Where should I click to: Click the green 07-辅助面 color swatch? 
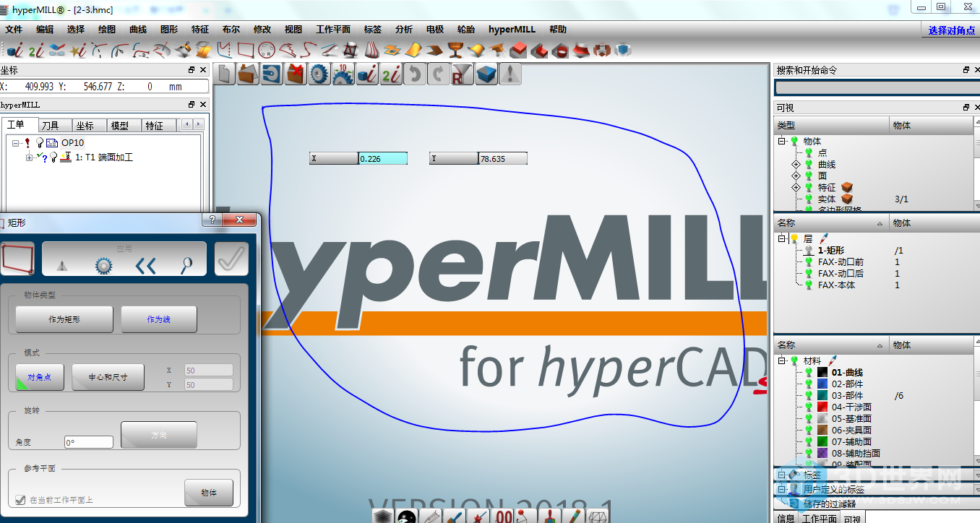coord(822,441)
